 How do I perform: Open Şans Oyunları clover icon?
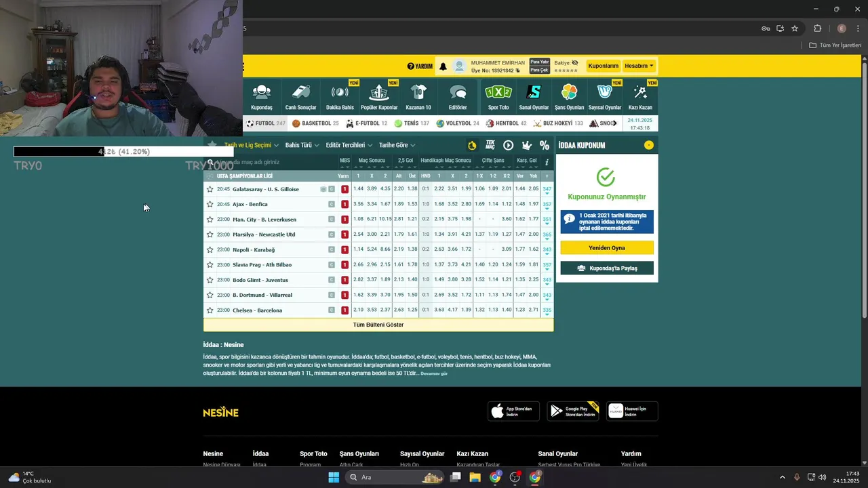pos(570,92)
